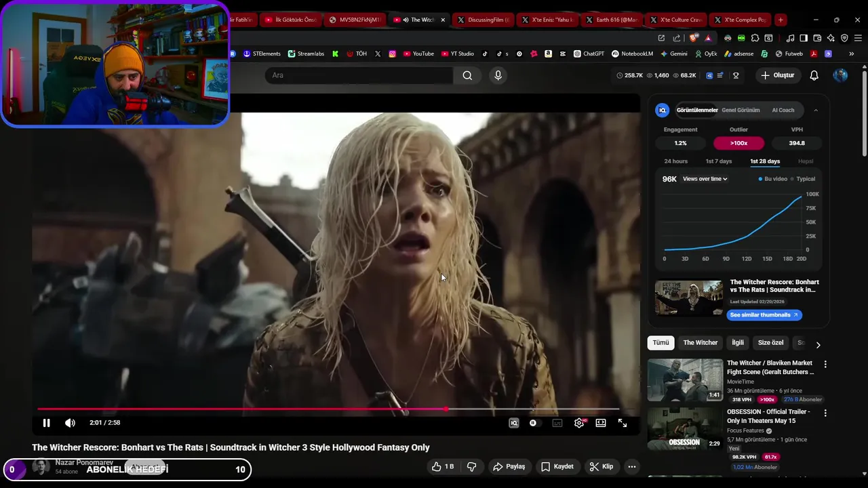Image resolution: width=868 pixels, height=488 pixels.
Task: Click the search magnifier button
Action: tap(467, 75)
